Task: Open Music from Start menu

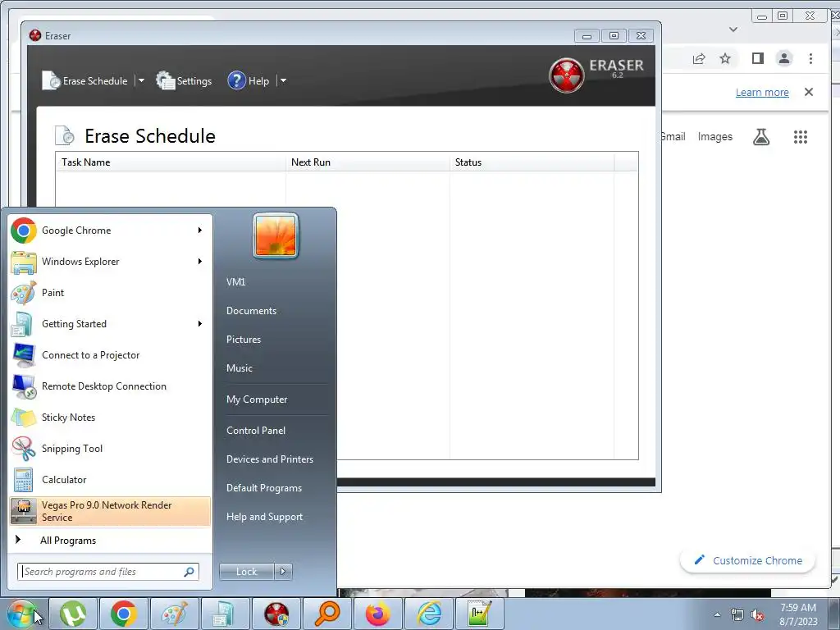Action: pyautogui.click(x=239, y=368)
